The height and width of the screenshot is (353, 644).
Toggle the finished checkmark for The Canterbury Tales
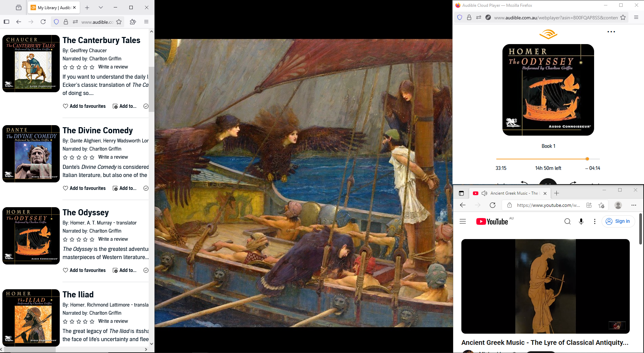pos(146,106)
